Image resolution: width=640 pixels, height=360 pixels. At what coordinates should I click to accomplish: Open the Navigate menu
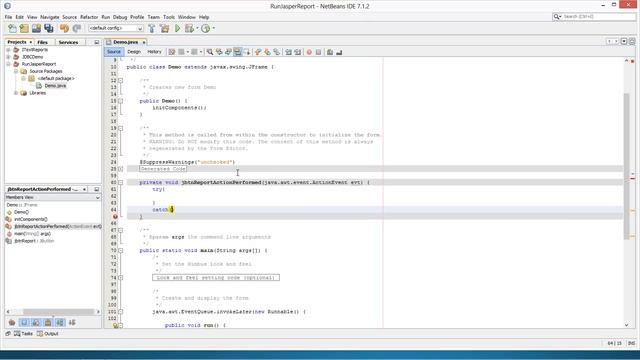tap(50, 17)
